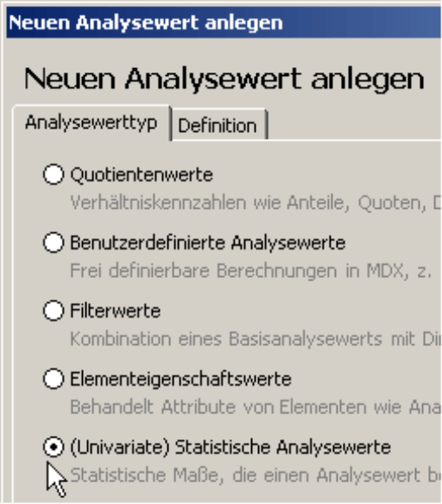Select the Quotientenwerte radio button
The width and height of the screenshot is (442, 504).
click(x=54, y=174)
